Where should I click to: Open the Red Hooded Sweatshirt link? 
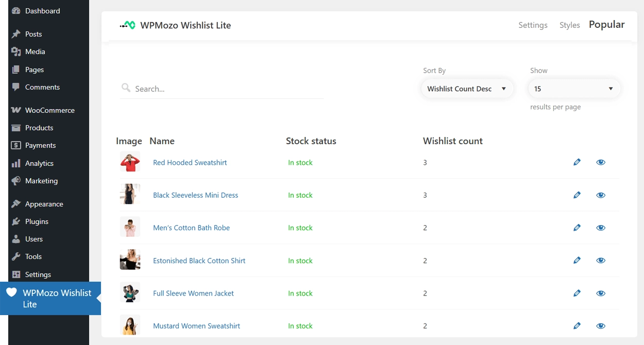coord(190,162)
